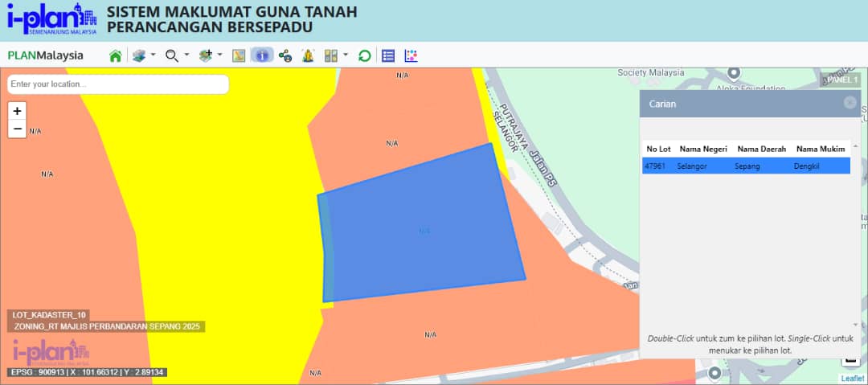Open the map layers dropdown arrow

152,55
